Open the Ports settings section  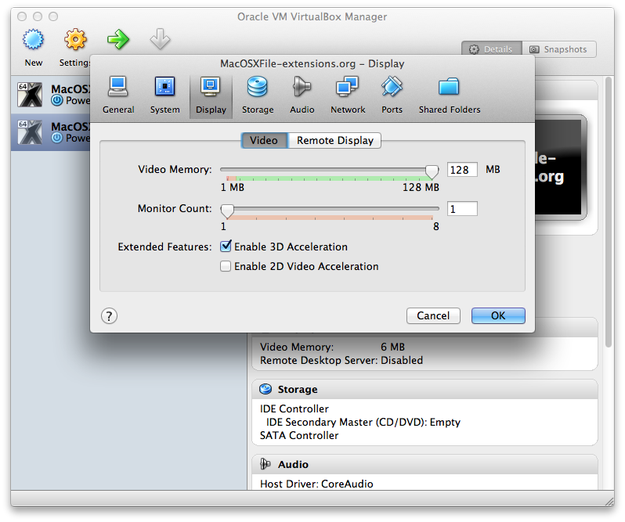tap(391, 95)
